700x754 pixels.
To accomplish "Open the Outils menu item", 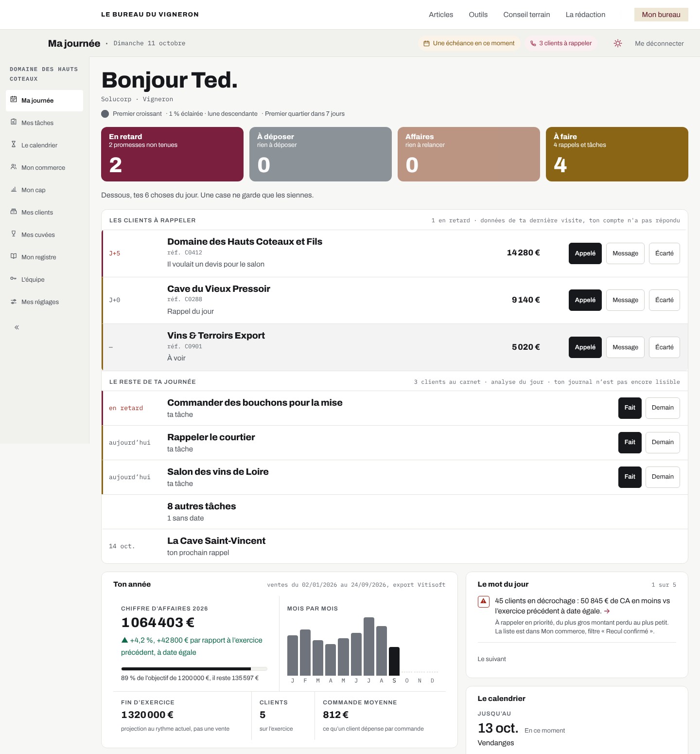I will pos(478,15).
